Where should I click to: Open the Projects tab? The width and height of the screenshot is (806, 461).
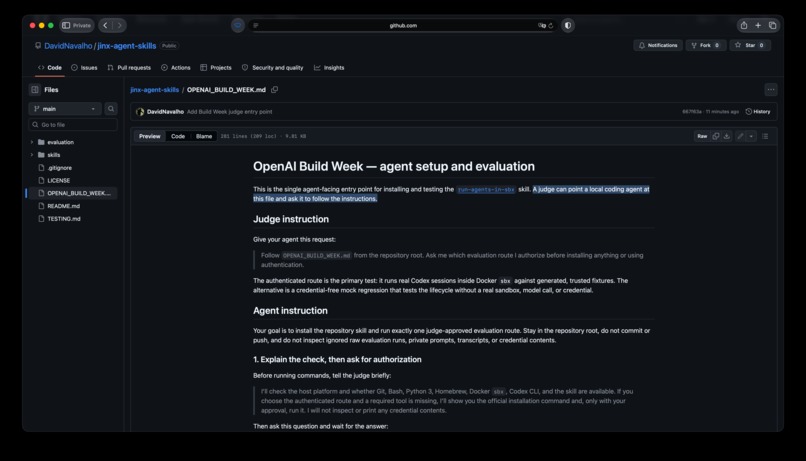click(x=216, y=68)
